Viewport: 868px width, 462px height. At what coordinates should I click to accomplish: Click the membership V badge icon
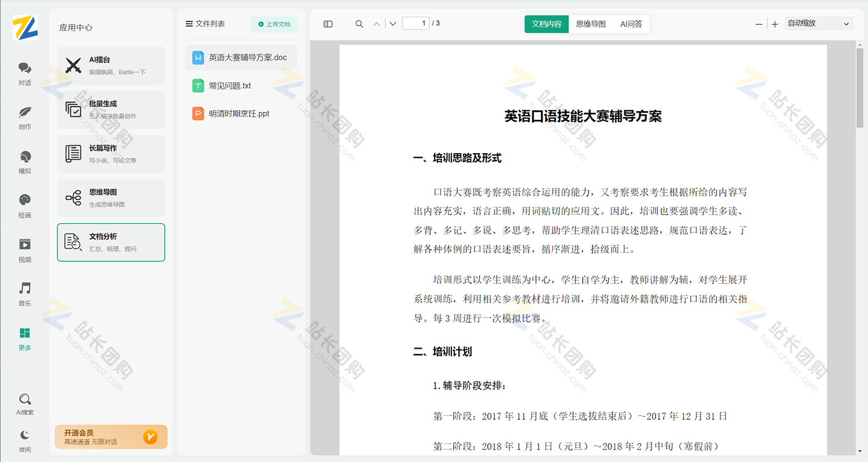[150, 437]
